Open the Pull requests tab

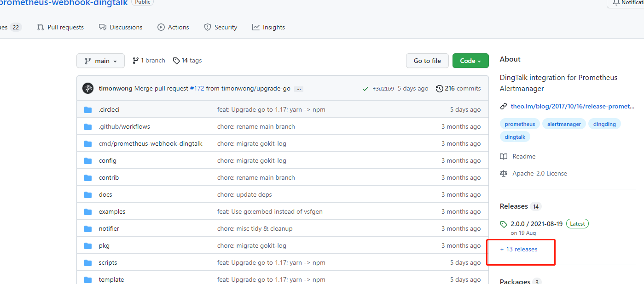coord(60,27)
